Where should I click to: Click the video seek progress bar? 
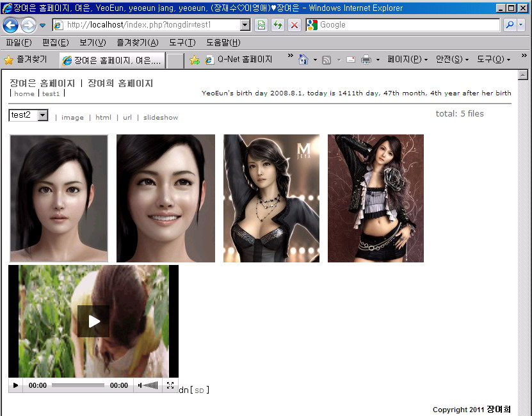(77, 385)
